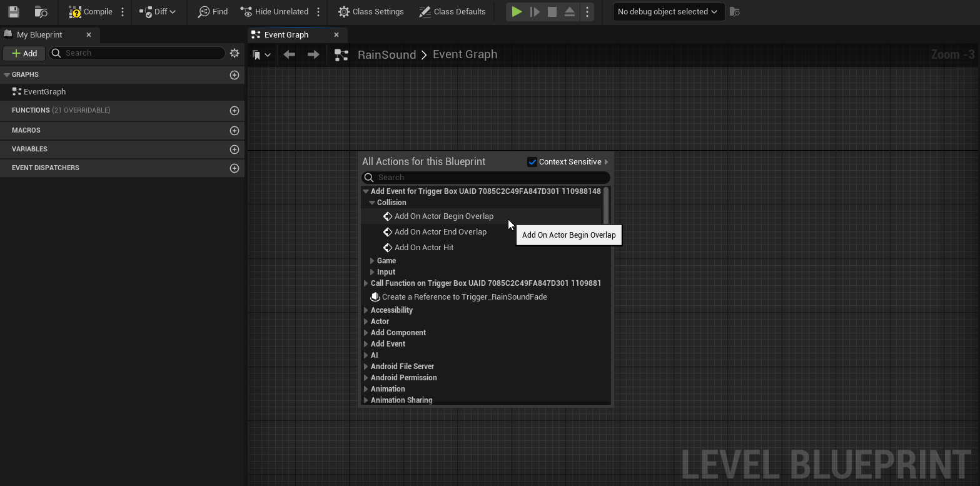Close the Event Graph tab

pyautogui.click(x=336, y=35)
